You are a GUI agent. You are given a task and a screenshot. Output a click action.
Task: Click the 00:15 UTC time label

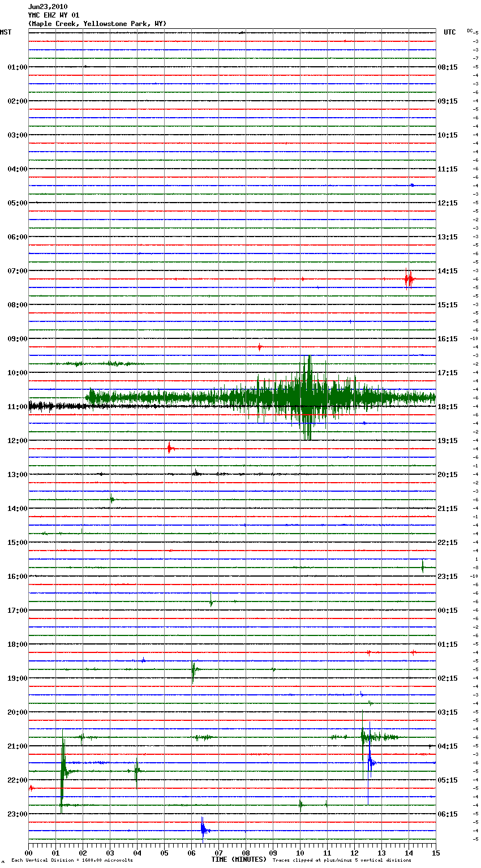pyautogui.click(x=448, y=611)
